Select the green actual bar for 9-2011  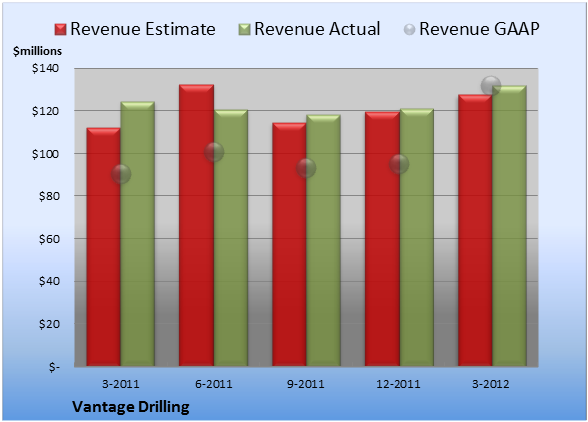(x=323, y=240)
